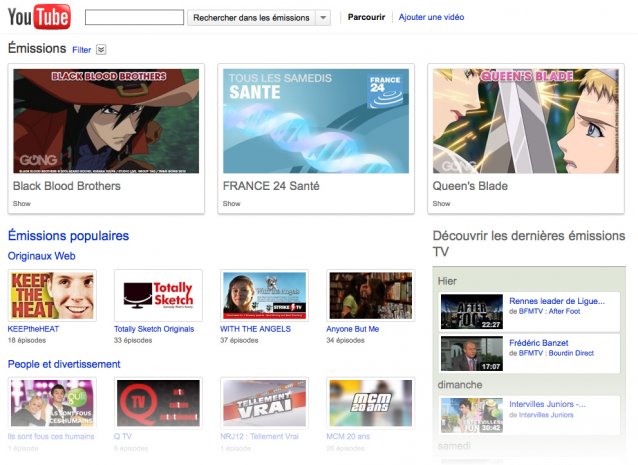Play After Foot video thumbnail
Image resolution: width=638 pixels, height=465 pixels.
pos(472,312)
